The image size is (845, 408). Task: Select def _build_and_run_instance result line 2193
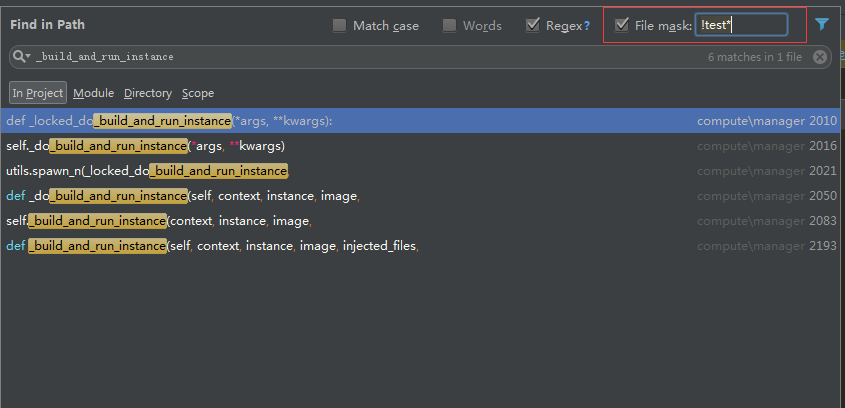point(300,246)
